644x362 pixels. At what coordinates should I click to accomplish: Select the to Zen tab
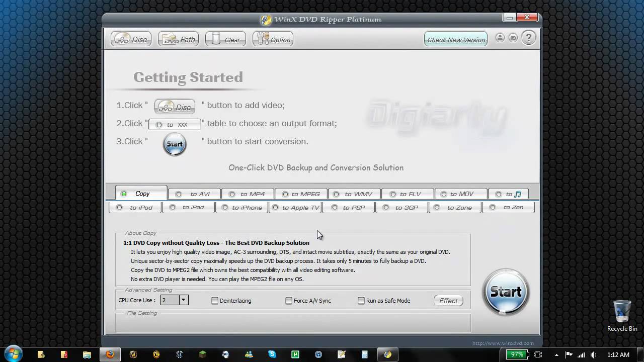[x=508, y=207]
